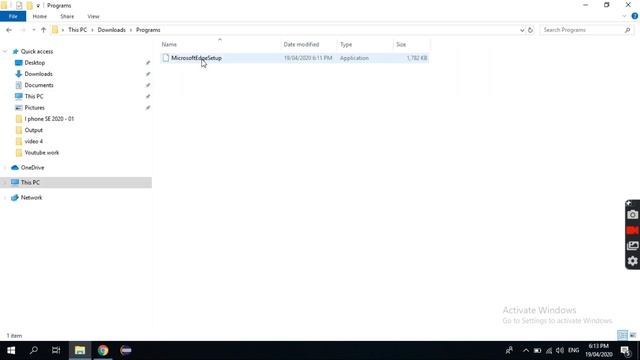Show hidden system tray icons
The width and height of the screenshot is (640, 360).
[x=526, y=351]
